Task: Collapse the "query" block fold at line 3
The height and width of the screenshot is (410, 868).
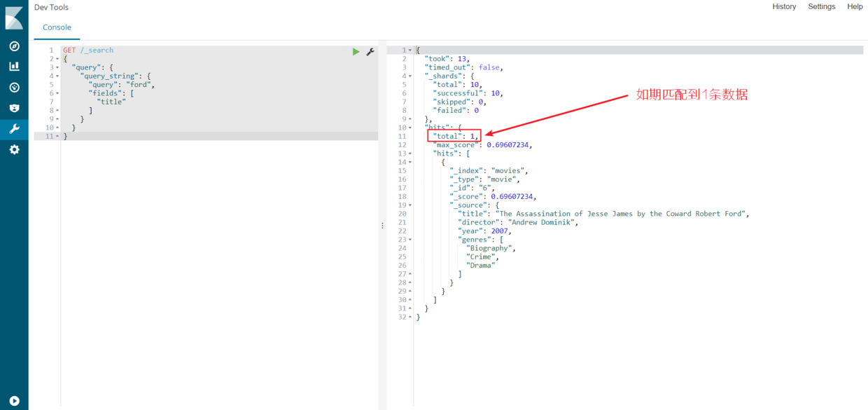Action: pos(57,67)
